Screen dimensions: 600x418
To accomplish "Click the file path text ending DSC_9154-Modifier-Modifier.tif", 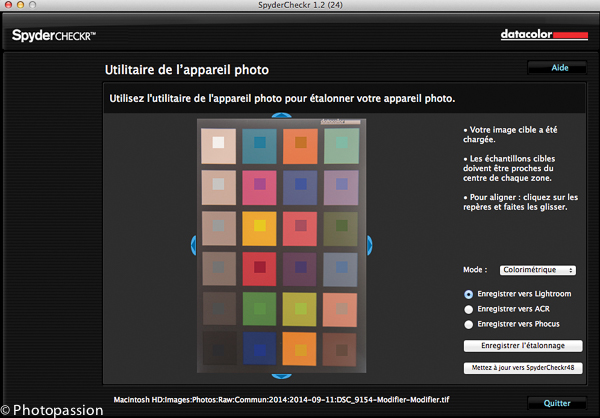I will pos(282,400).
